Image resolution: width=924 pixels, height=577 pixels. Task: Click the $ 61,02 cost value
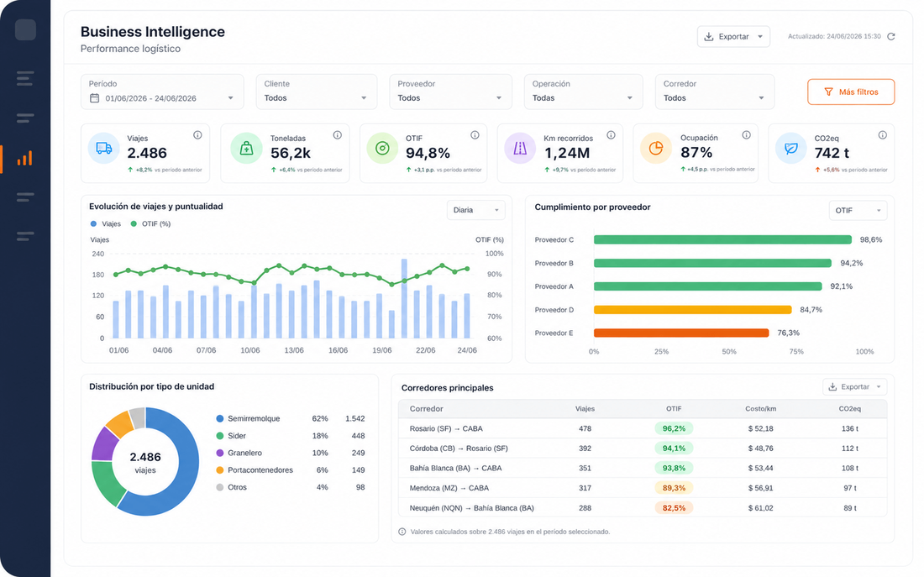[x=761, y=507]
